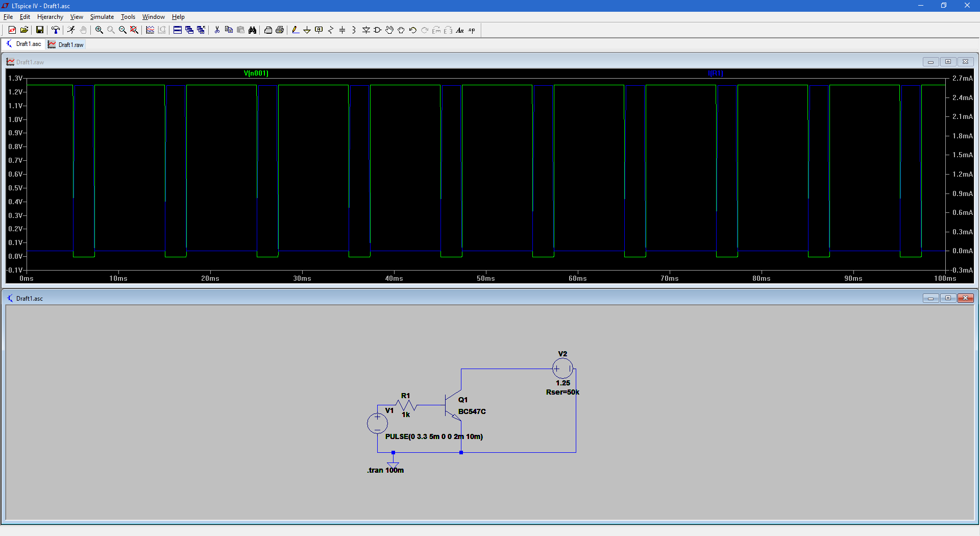The image size is (980, 536).
Task: Open Component picker gate icon
Action: [378, 30]
